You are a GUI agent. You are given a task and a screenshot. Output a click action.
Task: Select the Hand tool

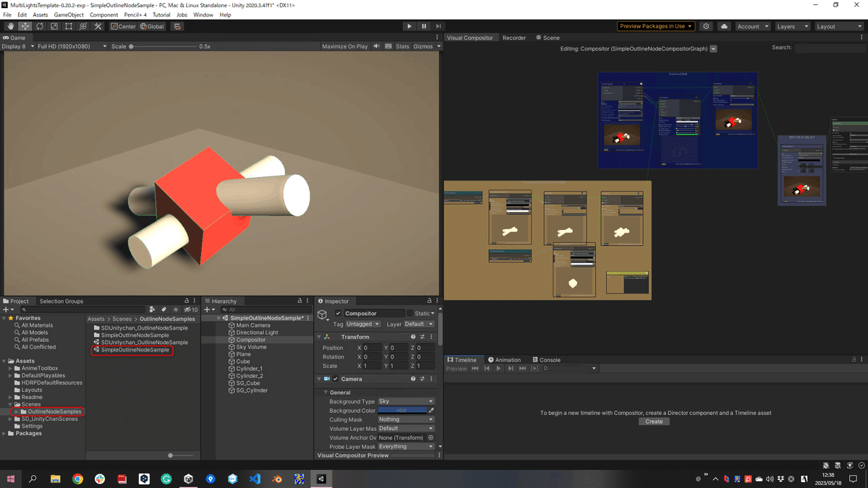point(10,26)
